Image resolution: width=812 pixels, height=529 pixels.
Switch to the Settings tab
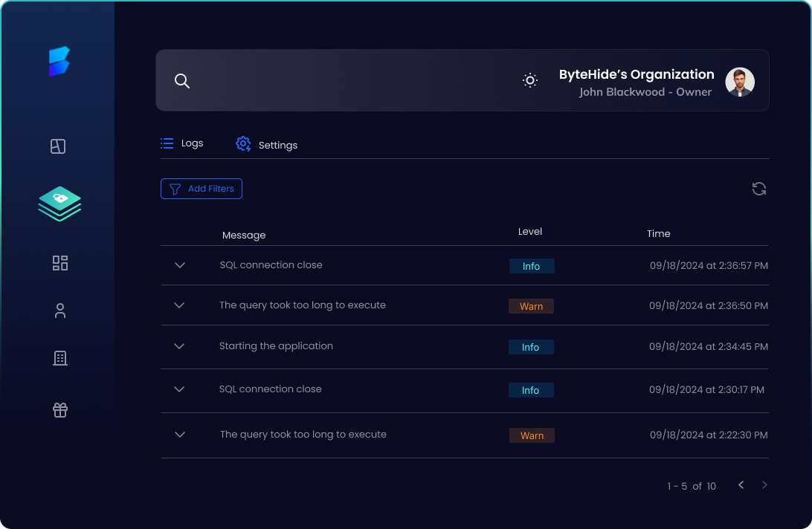(x=267, y=144)
